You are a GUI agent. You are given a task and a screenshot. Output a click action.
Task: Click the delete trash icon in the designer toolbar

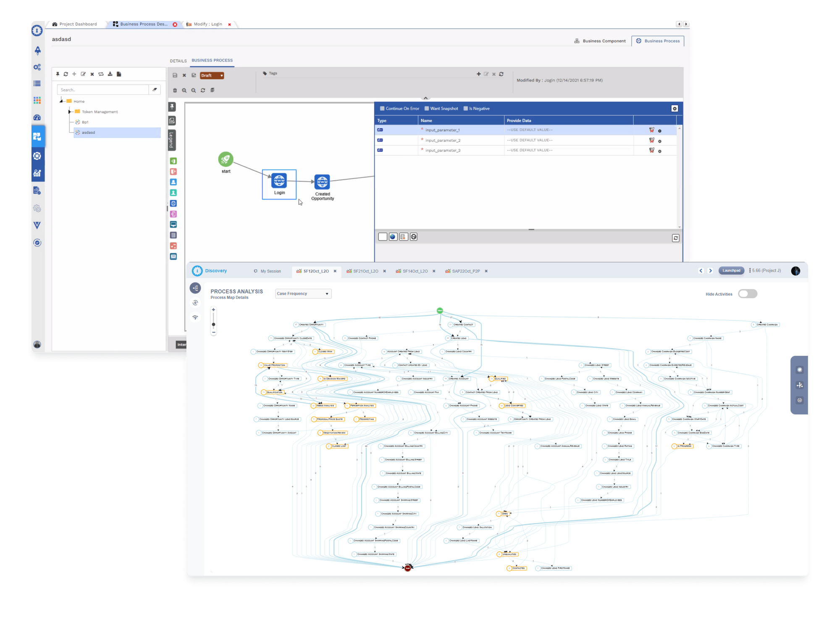175,90
